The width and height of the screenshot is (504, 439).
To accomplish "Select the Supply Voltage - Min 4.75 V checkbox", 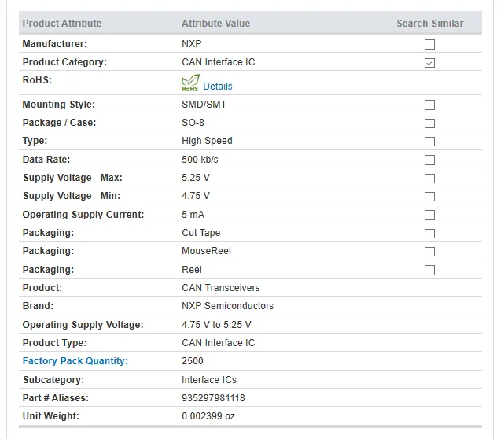I will coord(429,197).
